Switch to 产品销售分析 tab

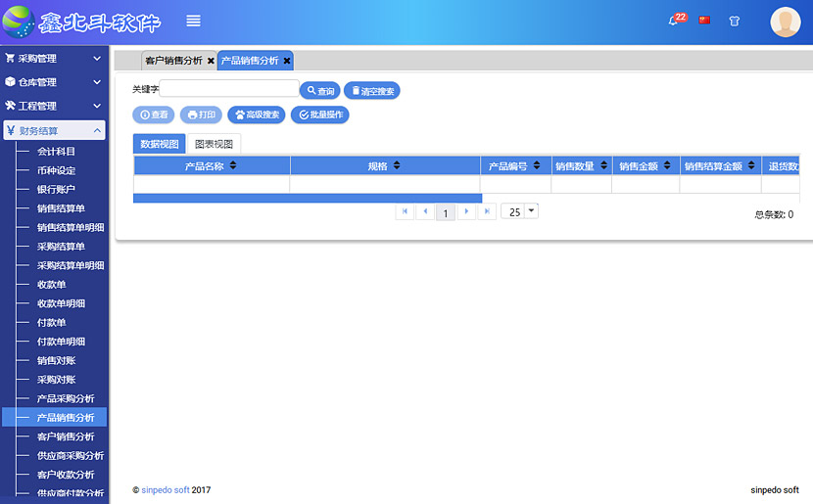[250, 61]
